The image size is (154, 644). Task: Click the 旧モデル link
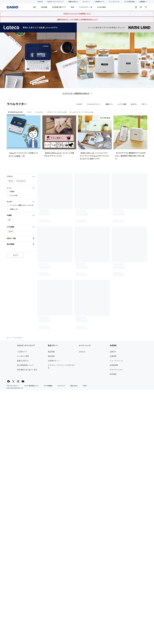coord(134,104)
